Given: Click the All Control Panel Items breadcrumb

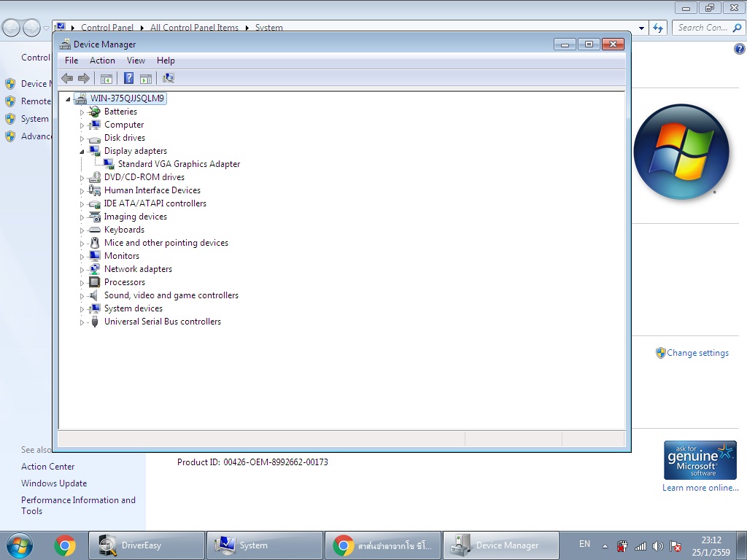Looking at the screenshot, I should pos(194,28).
